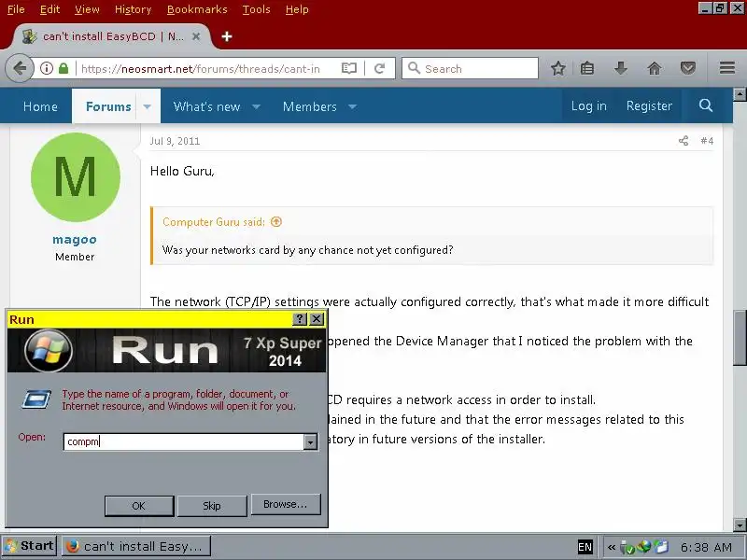
Task: Open What's new nav link
Action: pos(206,106)
